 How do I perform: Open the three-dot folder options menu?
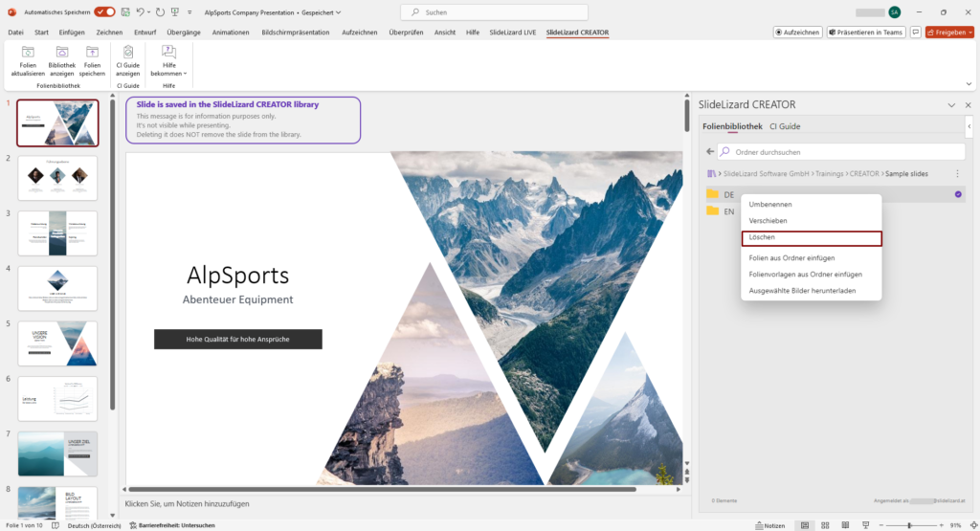click(957, 174)
